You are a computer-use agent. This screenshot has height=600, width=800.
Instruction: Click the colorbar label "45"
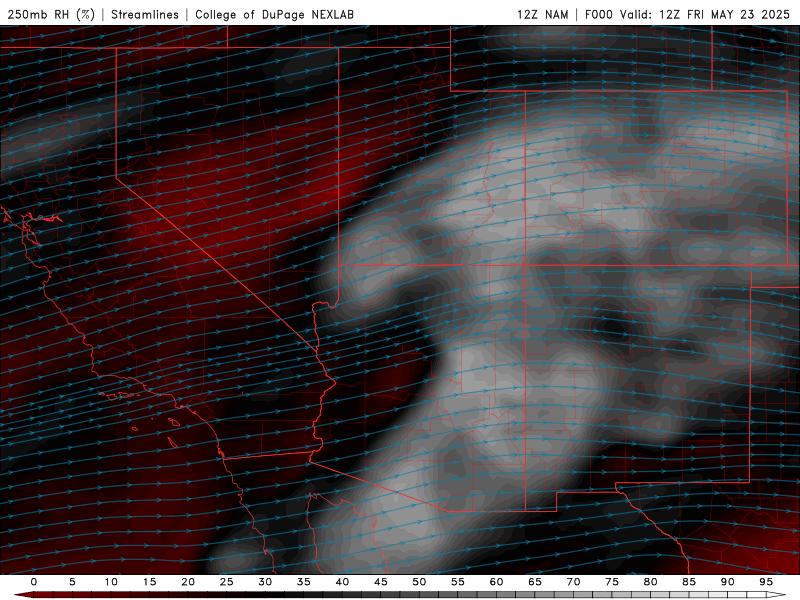point(381,582)
